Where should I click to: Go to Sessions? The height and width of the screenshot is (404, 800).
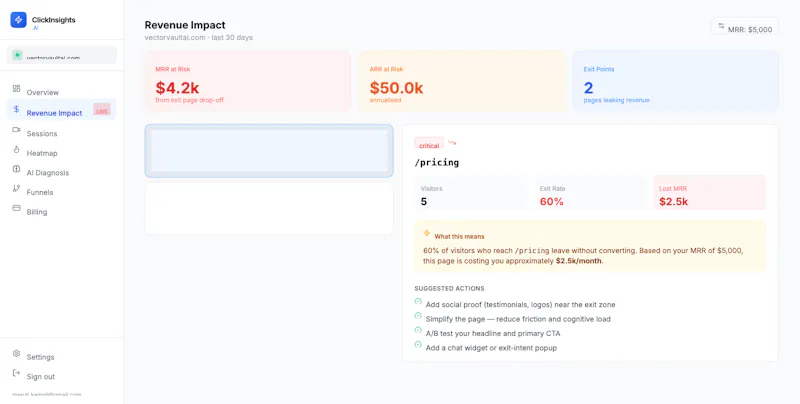pyautogui.click(x=61, y=134)
